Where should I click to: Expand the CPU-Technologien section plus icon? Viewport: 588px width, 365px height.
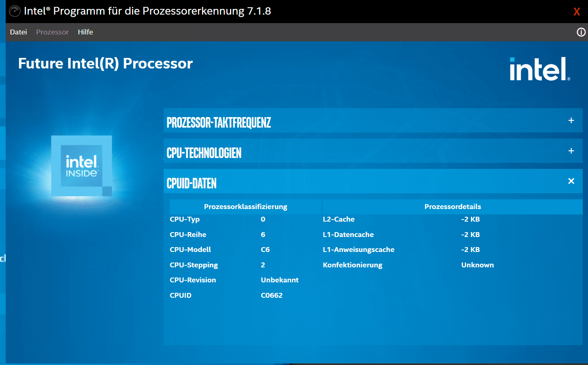pos(571,151)
